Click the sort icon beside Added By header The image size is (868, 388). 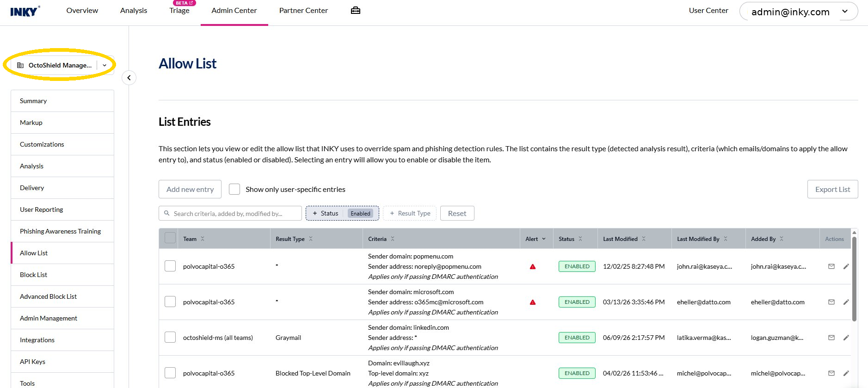point(782,239)
